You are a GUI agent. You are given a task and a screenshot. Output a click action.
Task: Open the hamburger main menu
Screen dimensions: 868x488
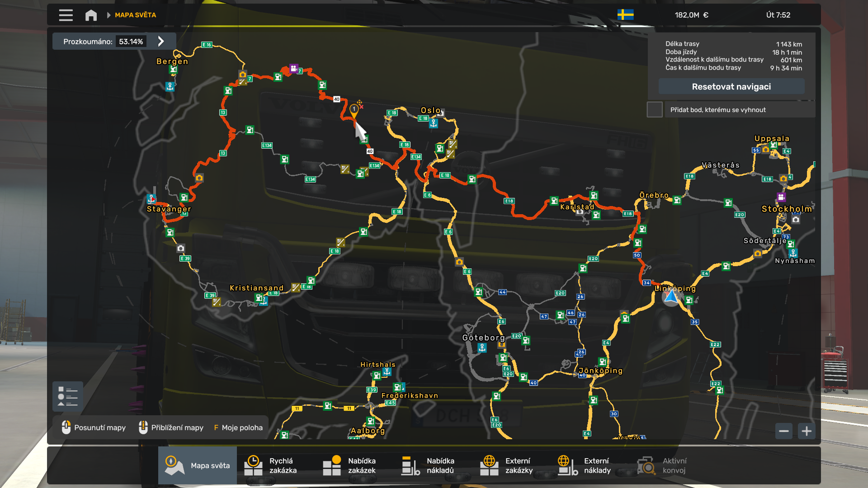click(x=66, y=15)
